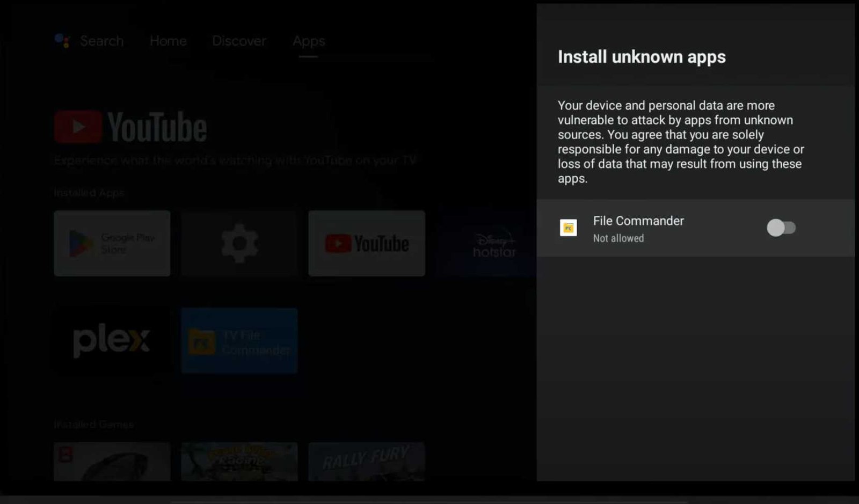The height and width of the screenshot is (504, 859).
Task: Open the Google Play Store tile
Action: 112,243
